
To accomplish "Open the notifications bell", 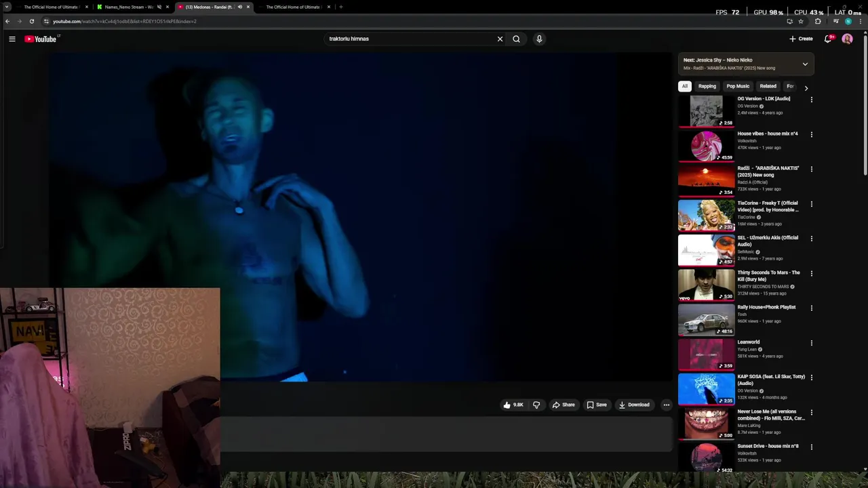I will [827, 39].
